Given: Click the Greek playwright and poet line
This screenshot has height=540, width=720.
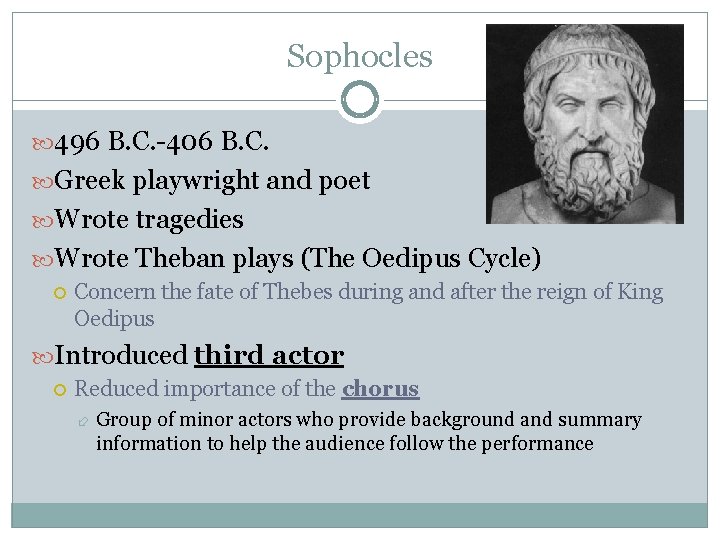Looking at the screenshot, I should [x=212, y=181].
